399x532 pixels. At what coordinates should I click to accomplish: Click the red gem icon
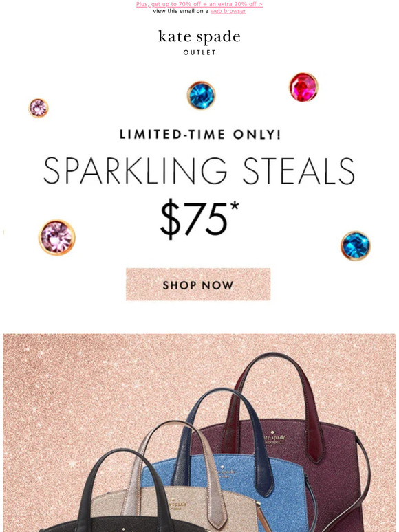tap(303, 87)
